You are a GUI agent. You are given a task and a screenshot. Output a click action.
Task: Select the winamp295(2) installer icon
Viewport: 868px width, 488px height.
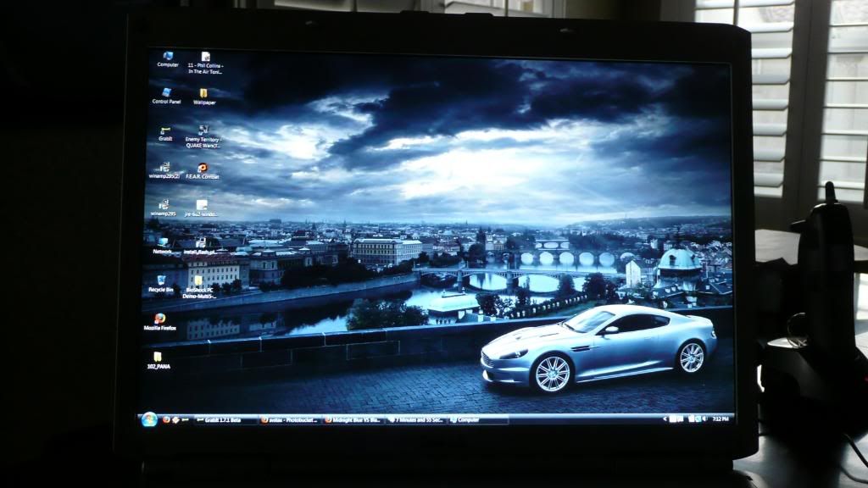pyautogui.click(x=164, y=170)
